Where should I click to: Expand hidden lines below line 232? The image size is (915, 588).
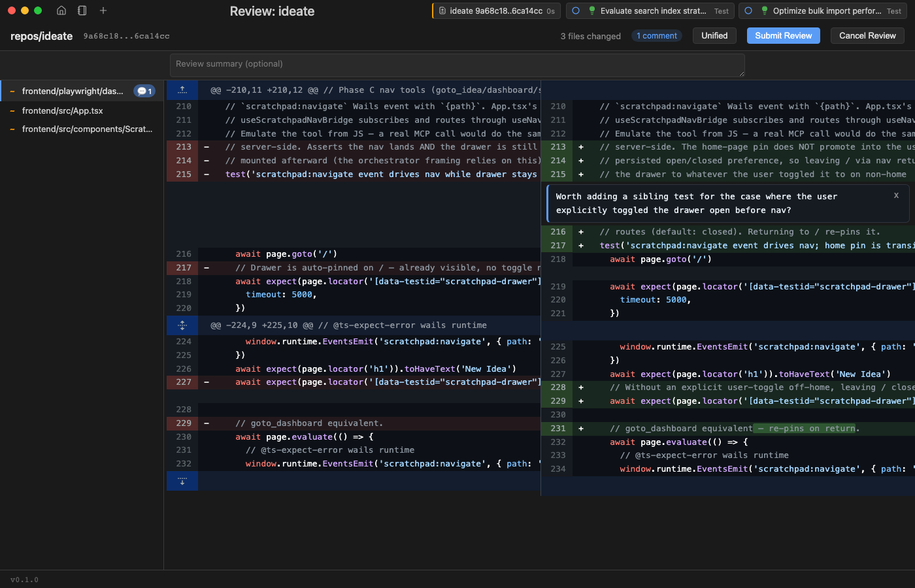pos(182,481)
